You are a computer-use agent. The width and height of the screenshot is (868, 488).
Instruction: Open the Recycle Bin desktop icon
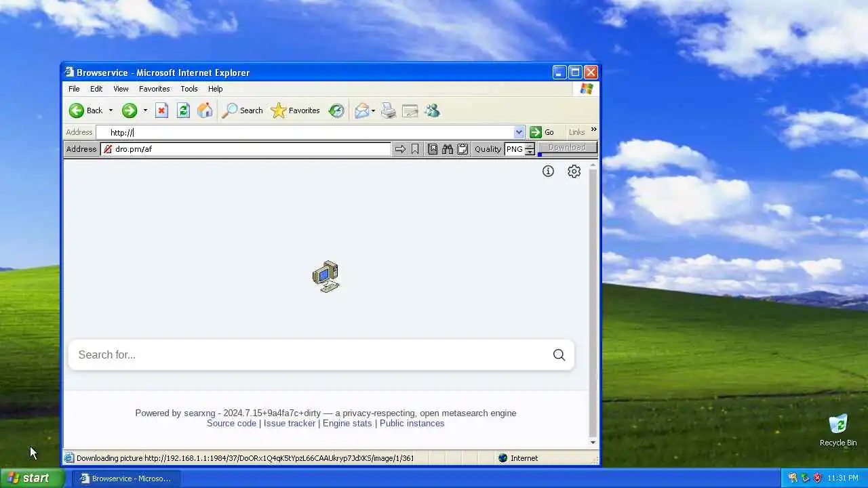tap(838, 430)
